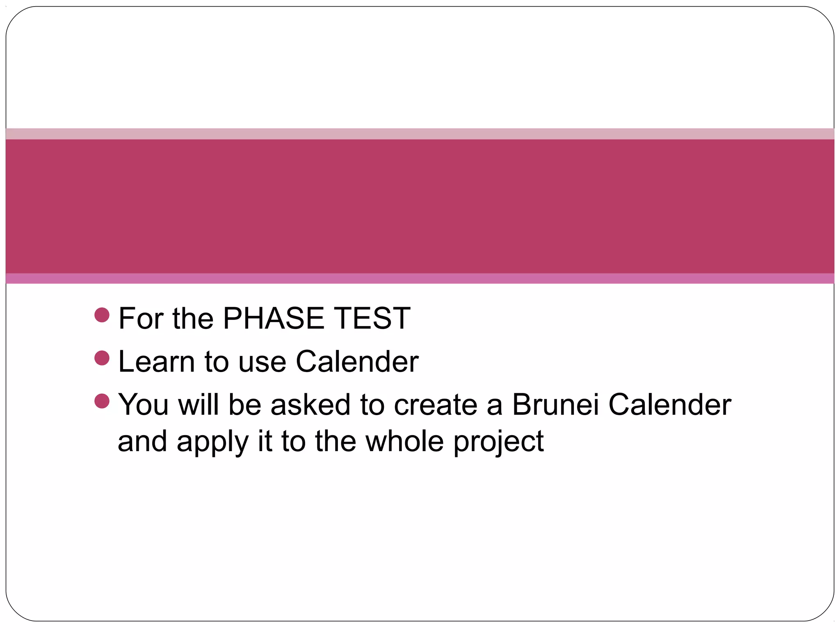The width and height of the screenshot is (840, 630).
Task: Click the words "whole project"
Action: 454,442
